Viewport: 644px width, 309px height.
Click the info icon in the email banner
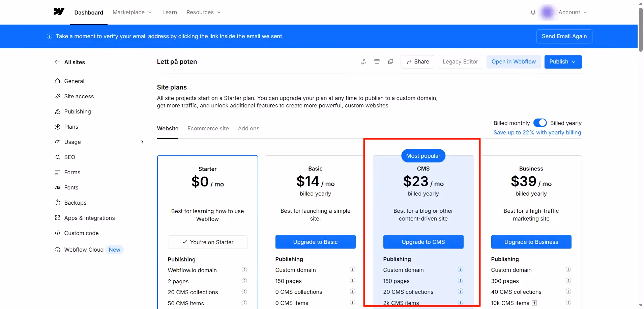49,36
